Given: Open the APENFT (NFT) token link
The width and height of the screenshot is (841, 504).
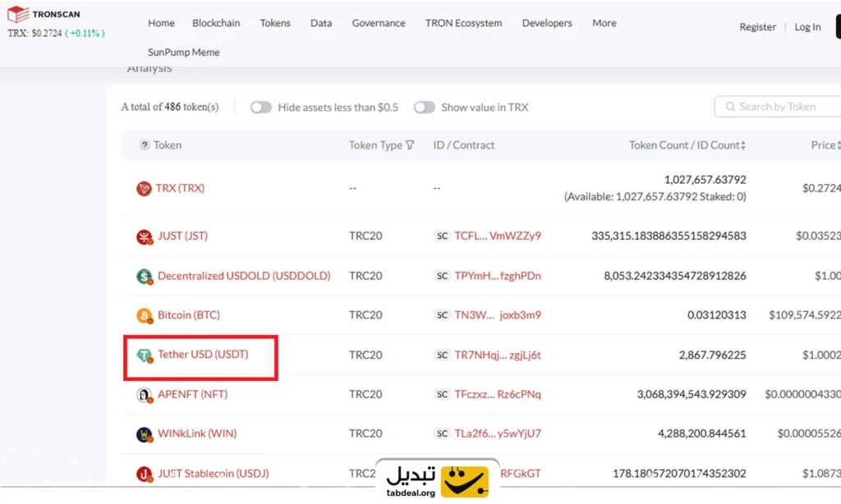Looking at the screenshot, I should 192,394.
